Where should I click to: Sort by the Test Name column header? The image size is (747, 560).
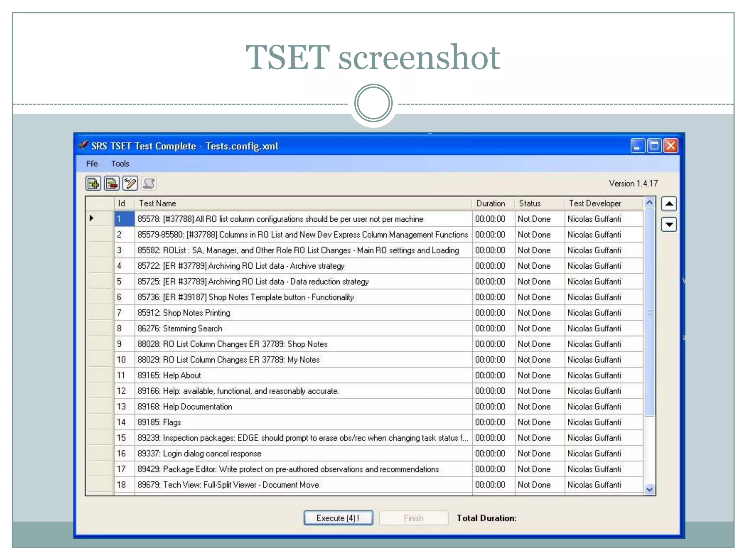[x=303, y=203]
